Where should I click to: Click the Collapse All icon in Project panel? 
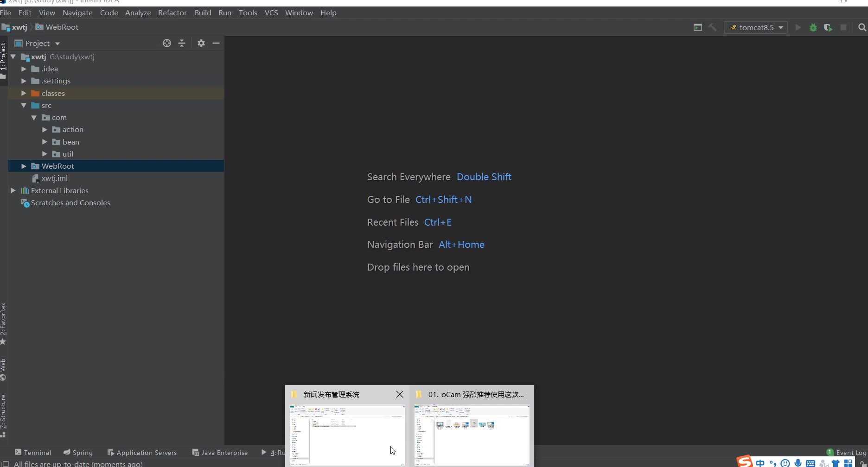coord(182,43)
